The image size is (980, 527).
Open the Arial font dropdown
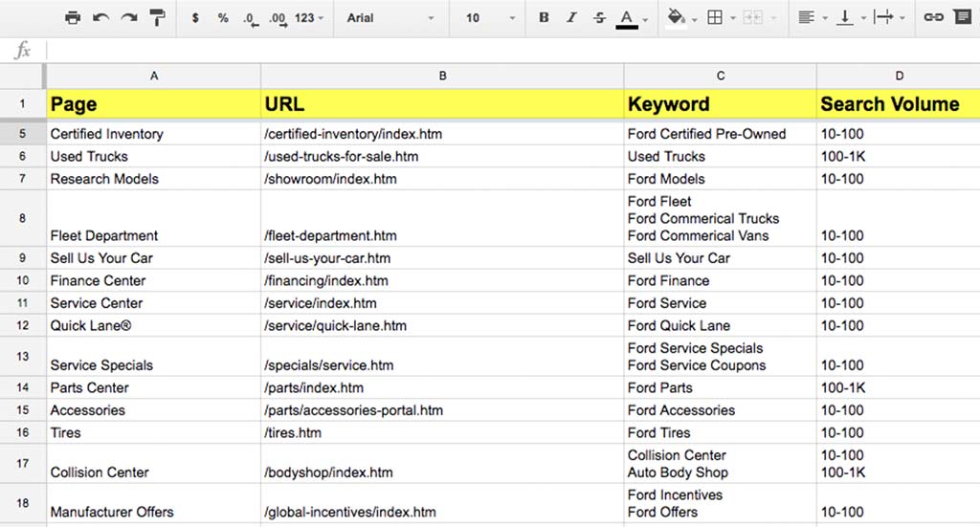[390, 18]
